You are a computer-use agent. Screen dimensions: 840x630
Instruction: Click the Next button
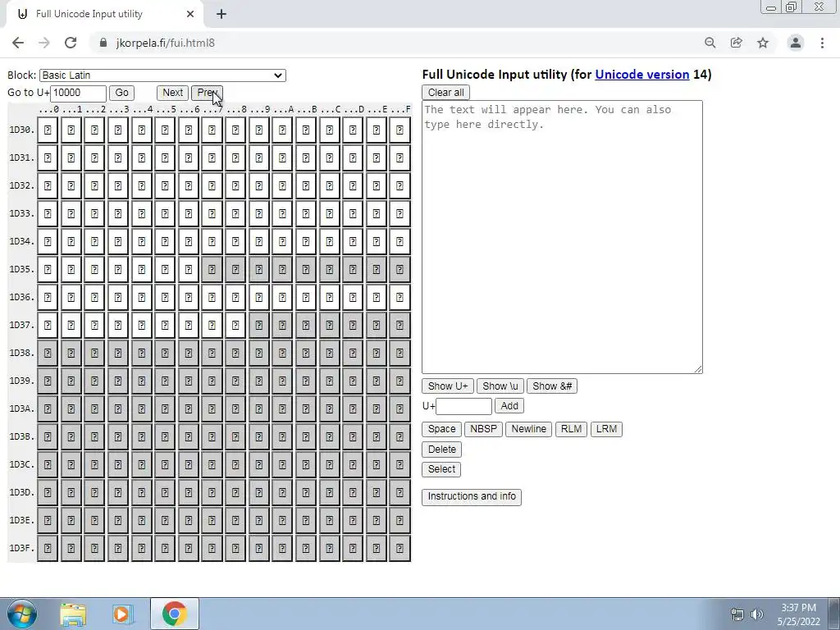coord(172,93)
